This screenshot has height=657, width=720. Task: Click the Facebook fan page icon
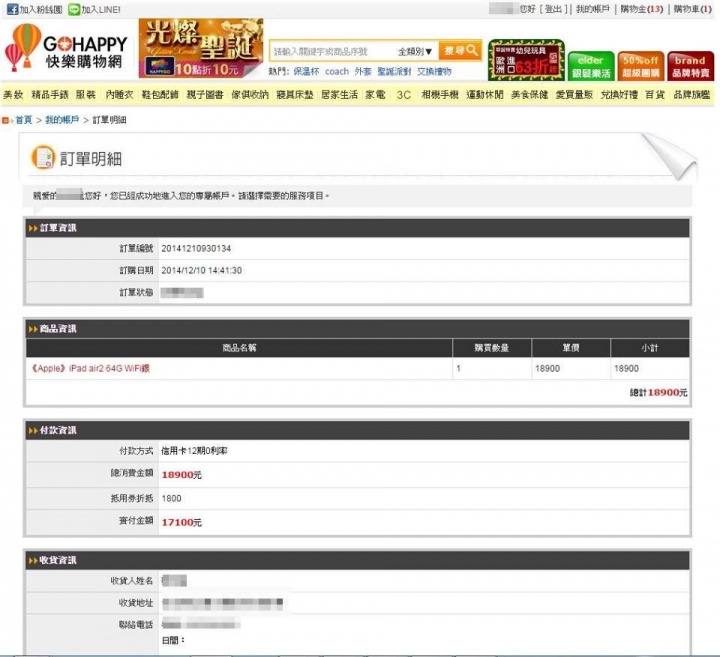[x=12, y=9]
